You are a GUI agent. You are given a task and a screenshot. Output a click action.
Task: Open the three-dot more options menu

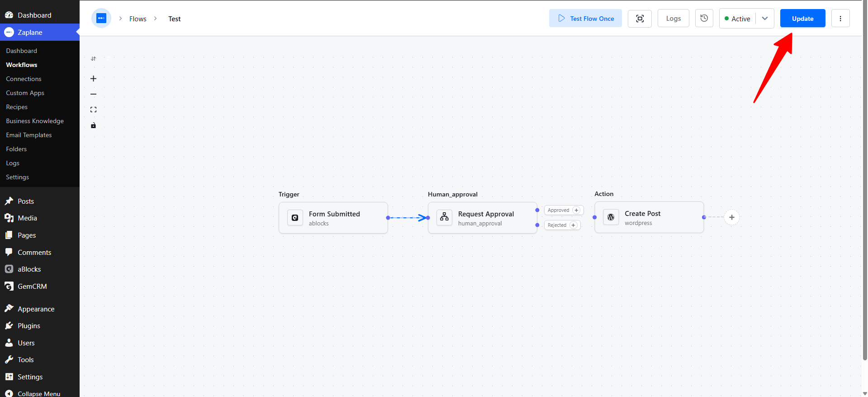[840, 19]
